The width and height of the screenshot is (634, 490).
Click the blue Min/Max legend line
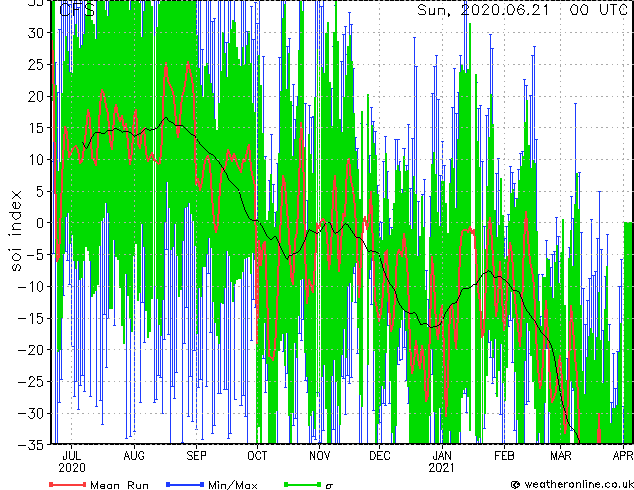[185, 484]
